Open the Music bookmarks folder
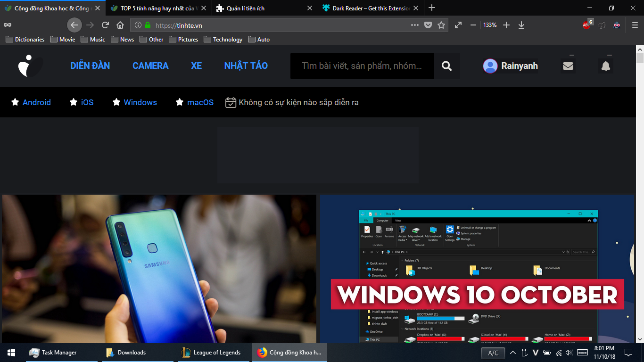The height and width of the screenshot is (362, 644). click(93, 40)
